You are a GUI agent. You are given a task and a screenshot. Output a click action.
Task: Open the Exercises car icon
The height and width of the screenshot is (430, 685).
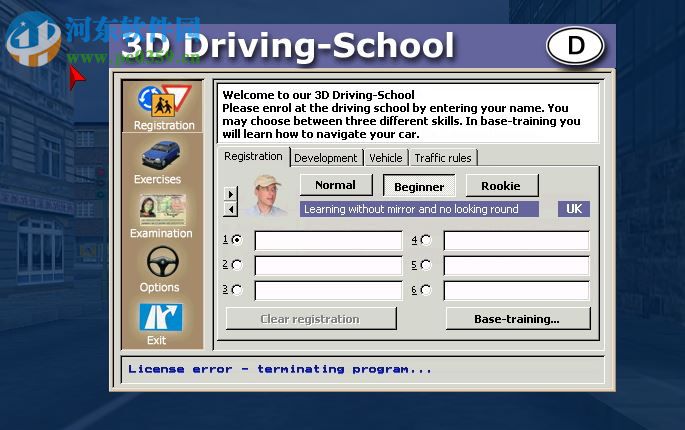point(160,155)
